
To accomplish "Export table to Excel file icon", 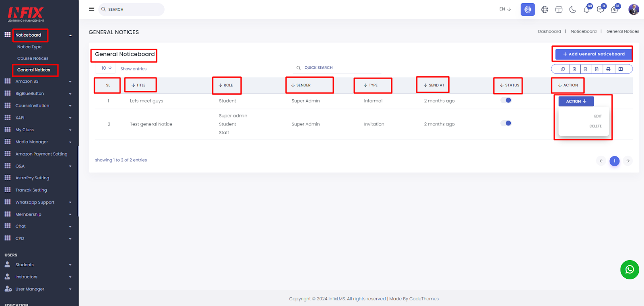I will pyautogui.click(x=574, y=69).
